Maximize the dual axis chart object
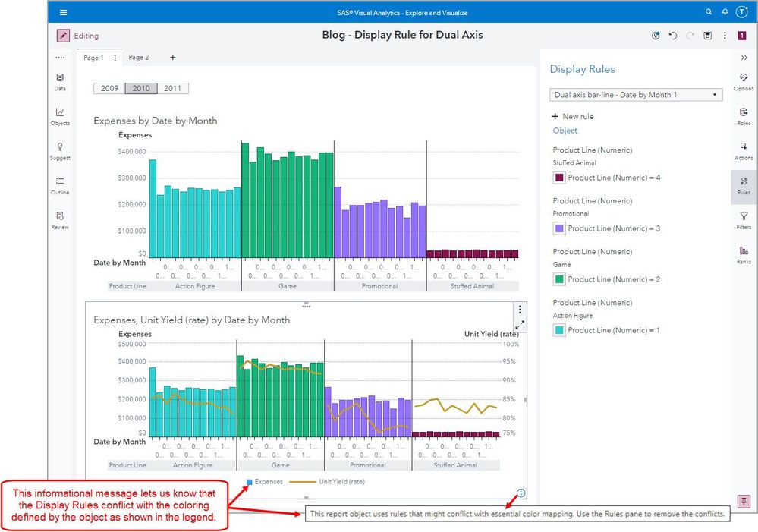Viewport: 758px width, 532px height. tap(520, 326)
